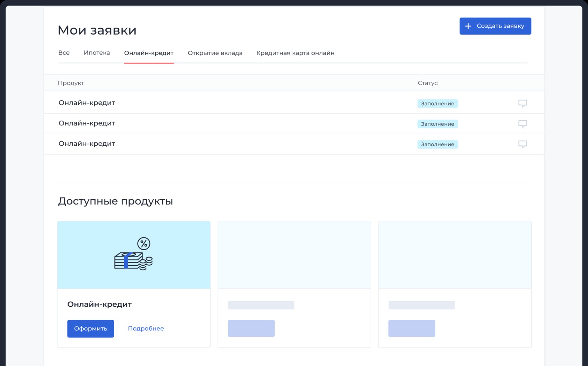Click the money stack illustration

[133, 254]
